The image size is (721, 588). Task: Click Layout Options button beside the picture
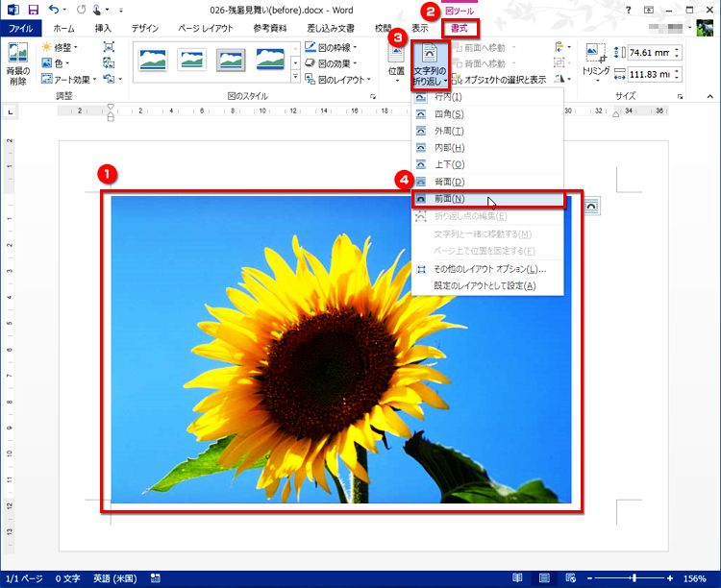pos(592,207)
